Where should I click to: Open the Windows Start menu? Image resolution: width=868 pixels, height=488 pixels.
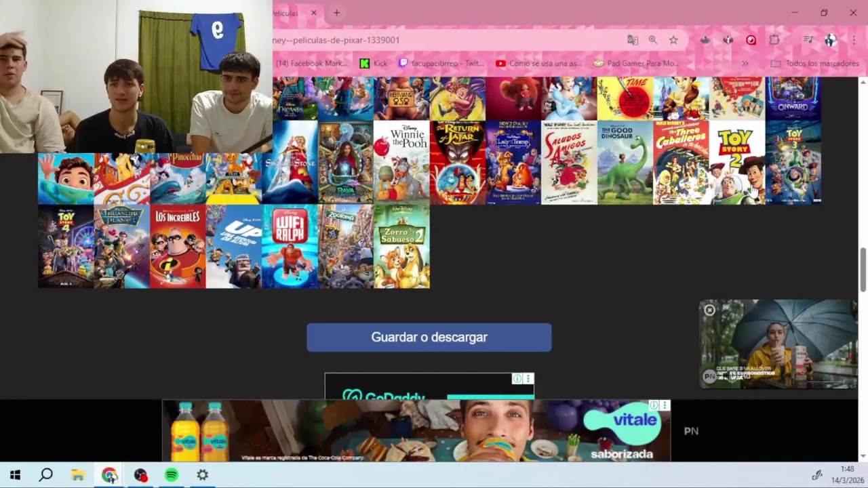click(x=15, y=475)
